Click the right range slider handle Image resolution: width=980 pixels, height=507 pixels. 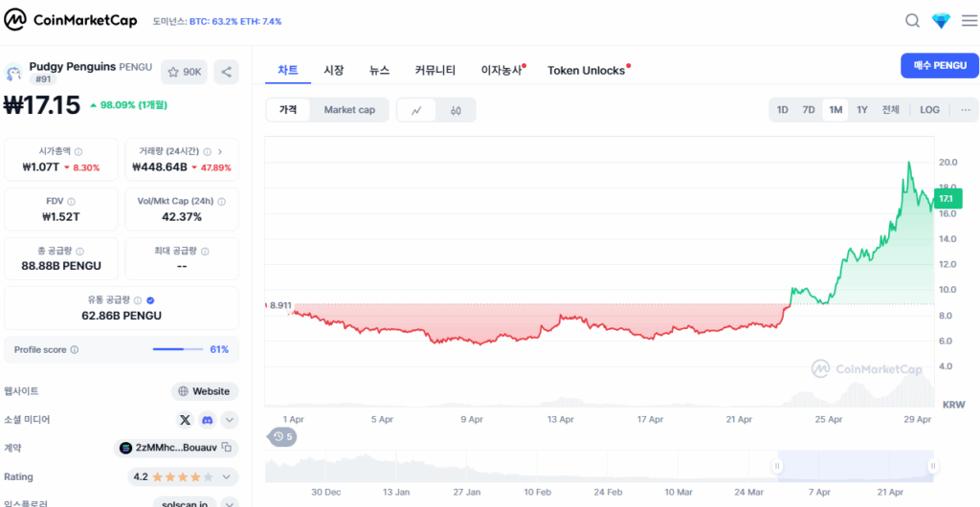coord(933,466)
